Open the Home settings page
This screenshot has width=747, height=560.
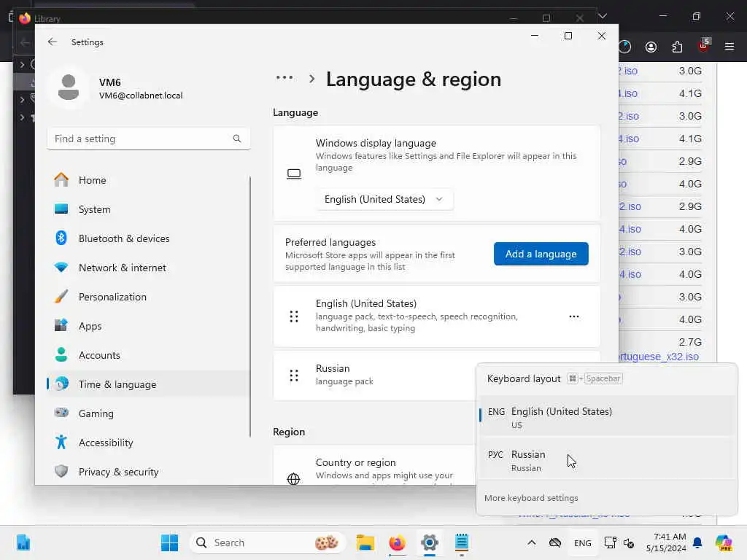point(148,180)
